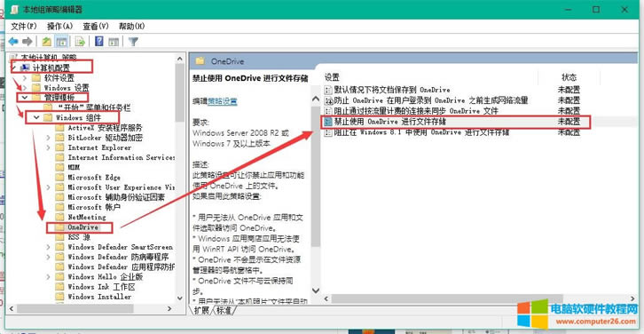644x334 pixels.
Task: Select the 禁止使用 OneDrive 进行文件存储 policy text
Action: click(x=390, y=122)
